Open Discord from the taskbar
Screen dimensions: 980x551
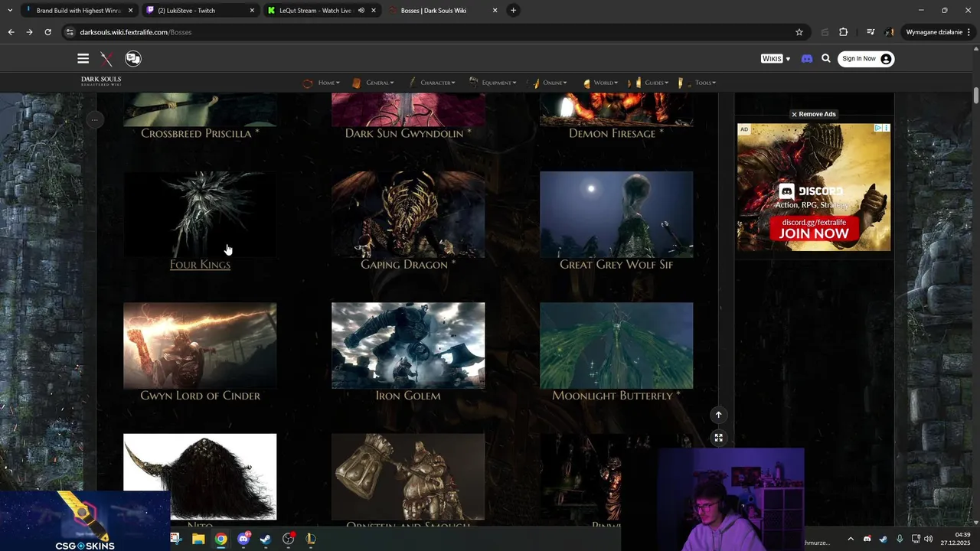point(243,539)
